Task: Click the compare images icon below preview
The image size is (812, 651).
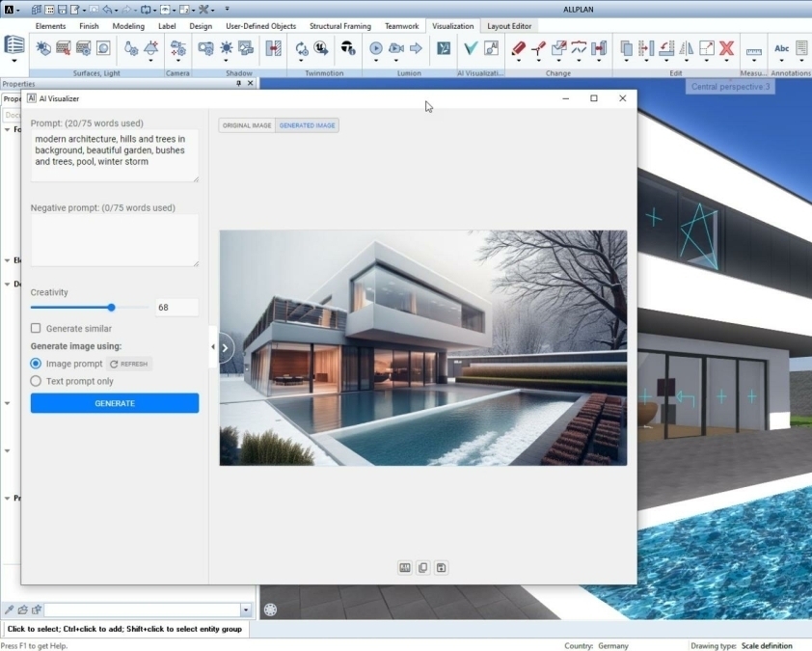Action: click(x=405, y=568)
